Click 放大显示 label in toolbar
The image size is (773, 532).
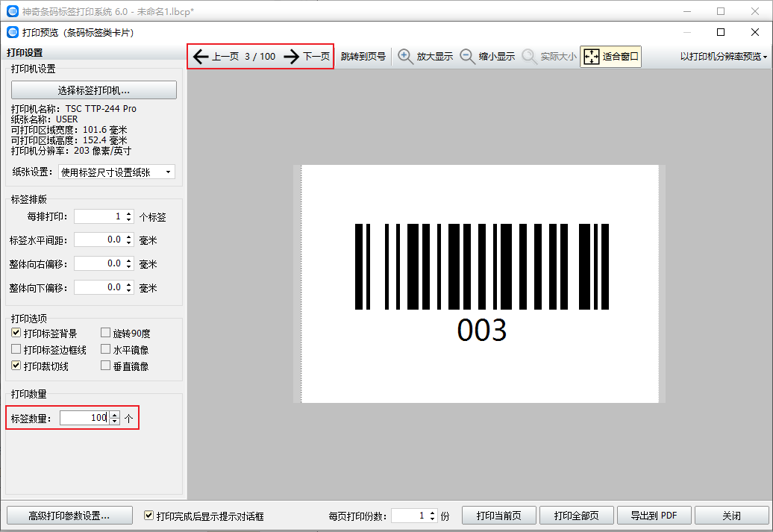coord(435,57)
